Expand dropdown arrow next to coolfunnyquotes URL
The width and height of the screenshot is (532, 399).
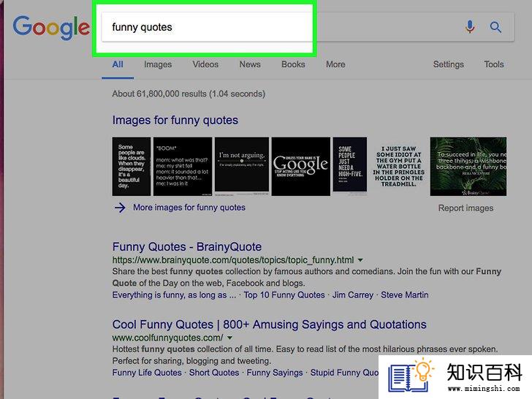(x=229, y=338)
